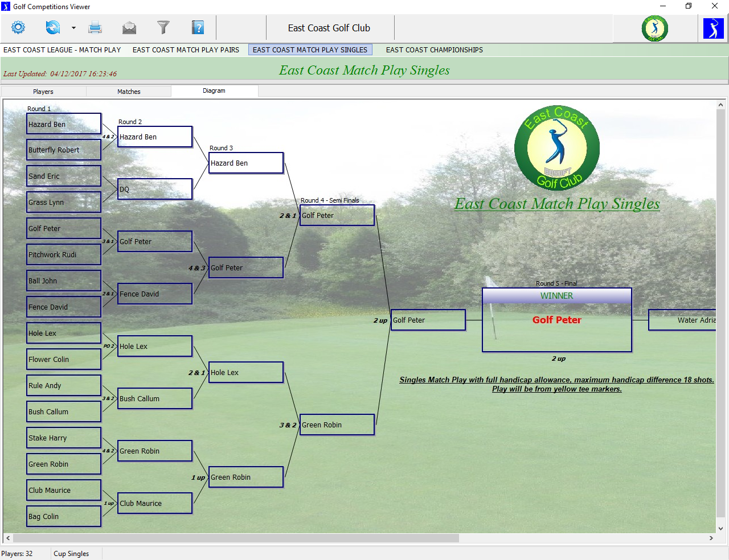
Task: Open settings gear icon in toolbar
Action: pos(18,27)
